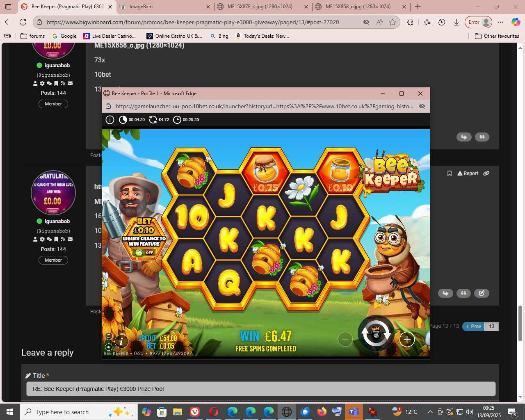Open the forums bookmarks folder
Screen dimensions: 525x420
click(x=32, y=36)
